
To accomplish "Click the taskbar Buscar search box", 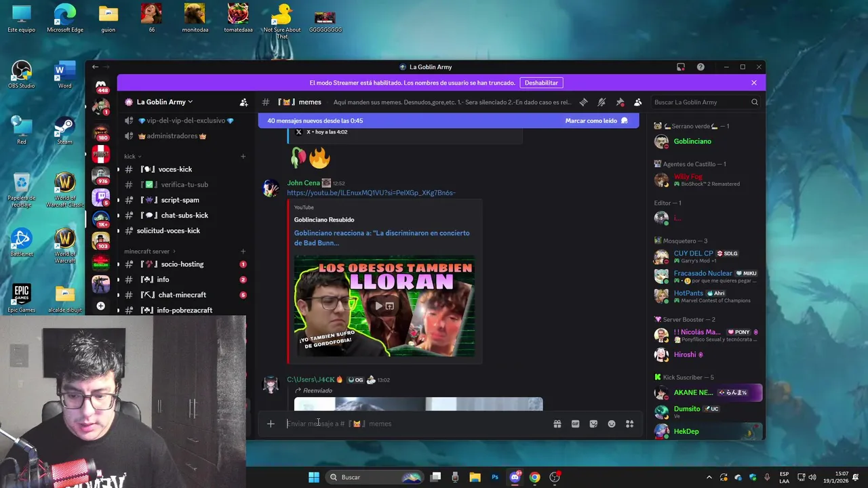I will (x=374, y=477).
